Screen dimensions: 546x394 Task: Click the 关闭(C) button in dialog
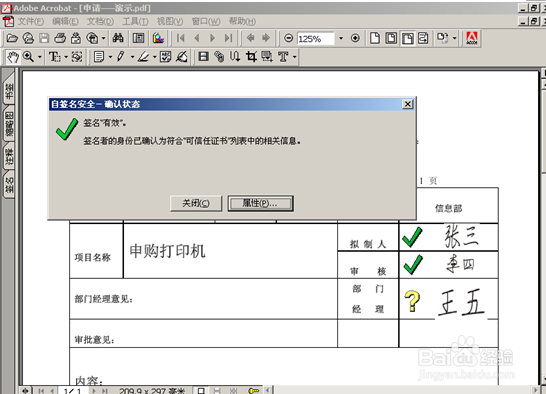pyautogui.click(x=196, y=203)
